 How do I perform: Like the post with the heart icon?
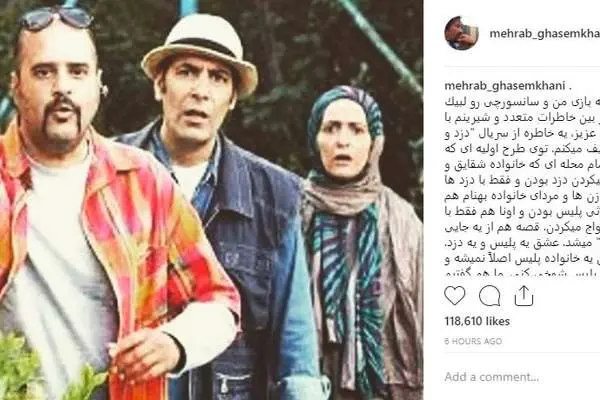[455, 296]
